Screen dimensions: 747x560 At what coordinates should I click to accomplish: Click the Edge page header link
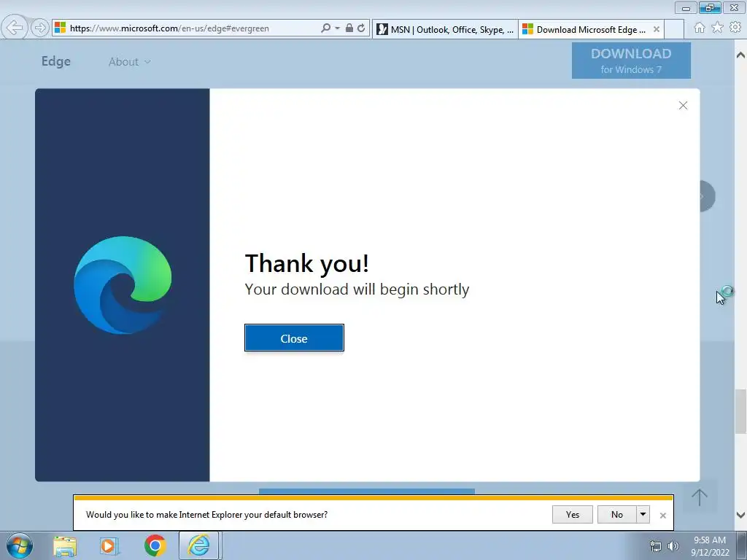pyautogui.click(x=55, y=61)
